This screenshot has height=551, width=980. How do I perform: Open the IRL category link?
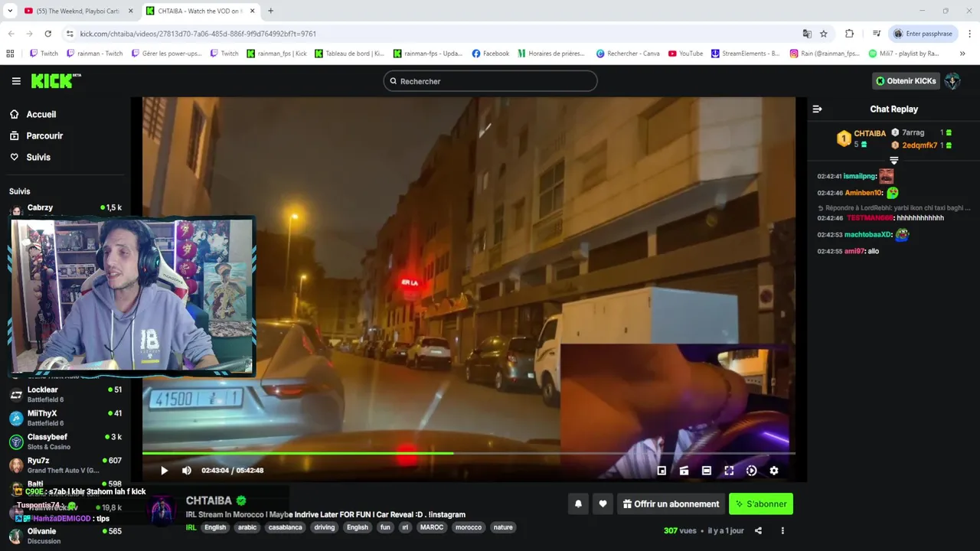[x=191, y=527]
